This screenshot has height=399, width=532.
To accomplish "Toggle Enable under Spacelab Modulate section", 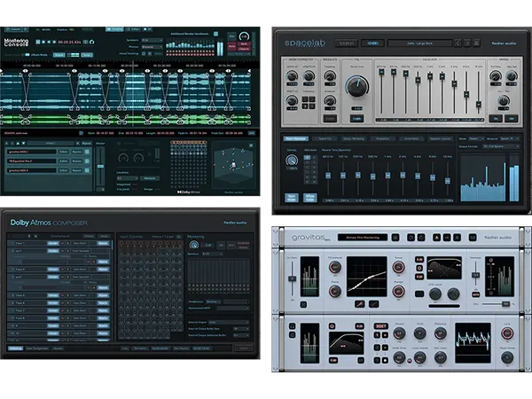I will pyautogui.click(x=330, y=119).
